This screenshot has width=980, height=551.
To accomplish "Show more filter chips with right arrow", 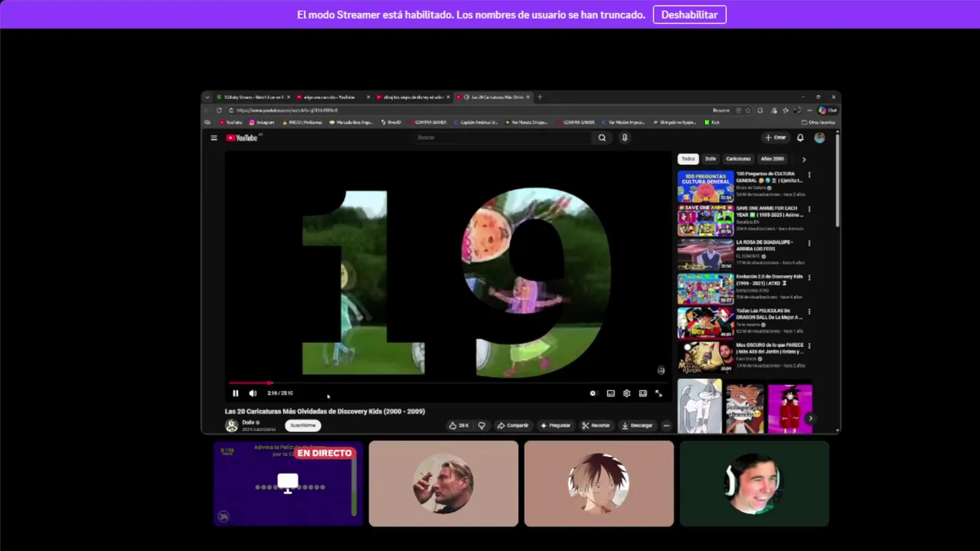I will 804,159.
